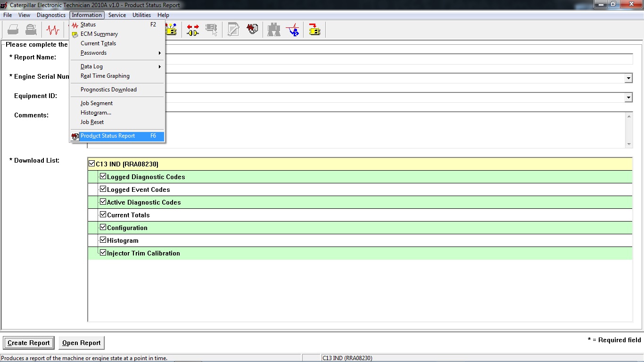The width and height of the screenshot is (644, 362).
Task: Open the Status view toolbar icon
Action: coord(53,29)
